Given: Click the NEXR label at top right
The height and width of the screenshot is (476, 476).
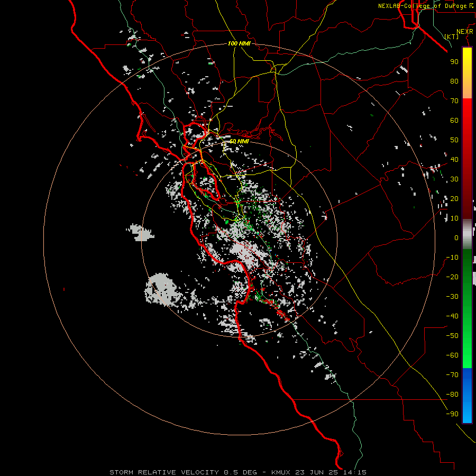Looking at the screenshot, I should tap(465, 32).
